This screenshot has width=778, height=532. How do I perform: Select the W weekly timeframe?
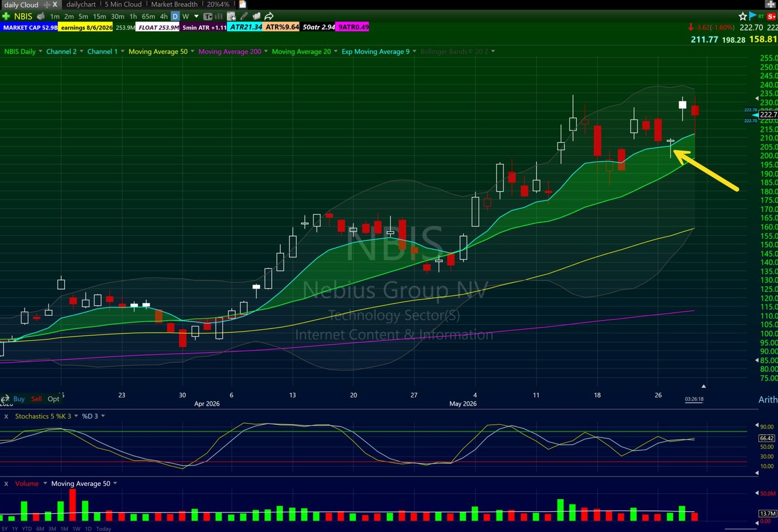click(x=186, y=17)
